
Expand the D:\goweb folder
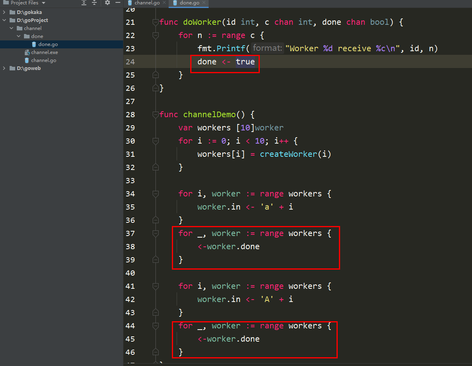pyautogui.click(x=4, y=68)
